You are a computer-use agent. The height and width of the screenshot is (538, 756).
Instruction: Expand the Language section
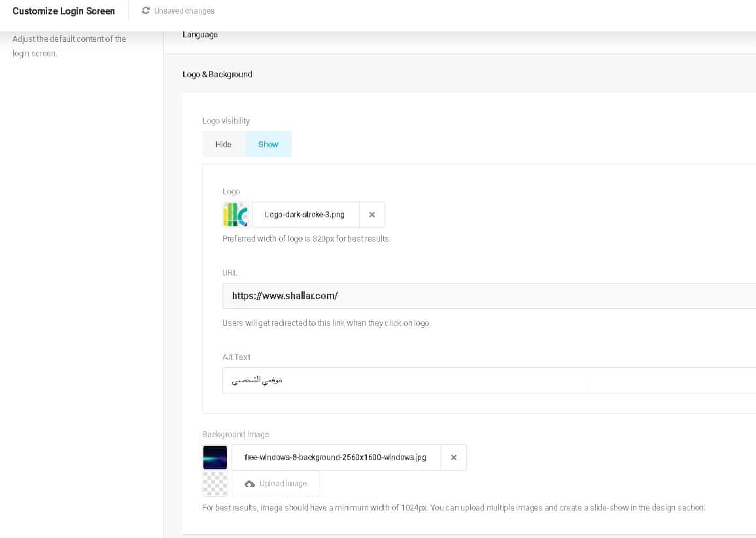click(x=200, y=35)
